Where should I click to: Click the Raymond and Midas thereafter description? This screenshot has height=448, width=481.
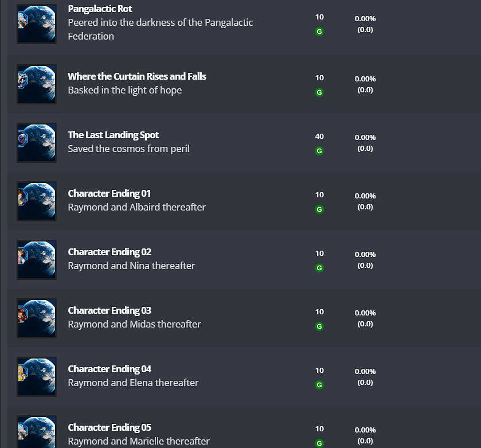[134, 324]
